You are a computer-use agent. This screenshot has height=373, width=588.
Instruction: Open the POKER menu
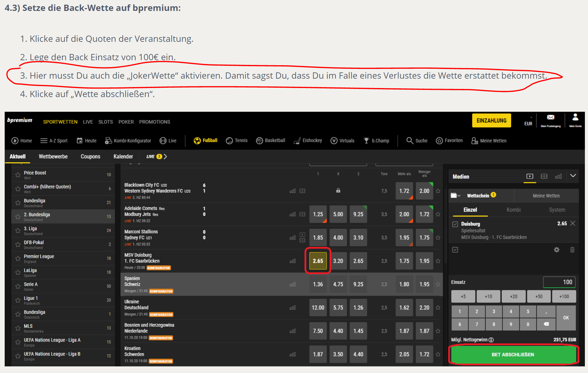[x=126, y=122]
